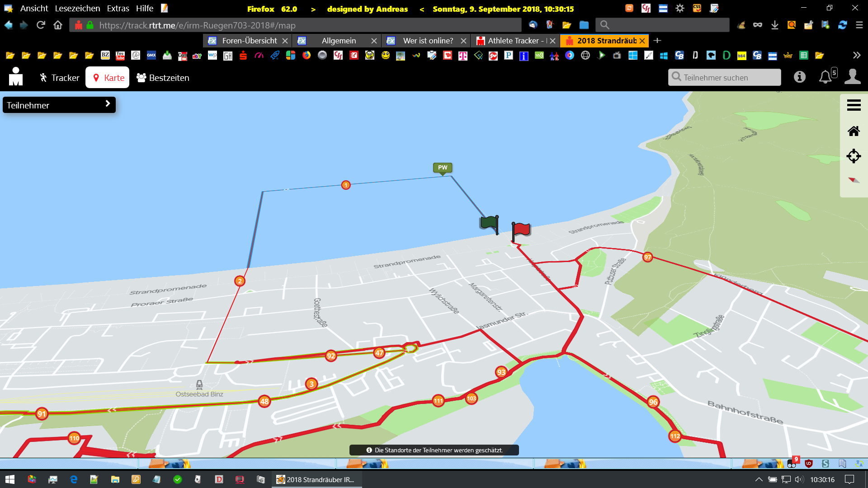Switch to Athlete Tracker browser tab
The image size is (868, 488).
point(513,41)
